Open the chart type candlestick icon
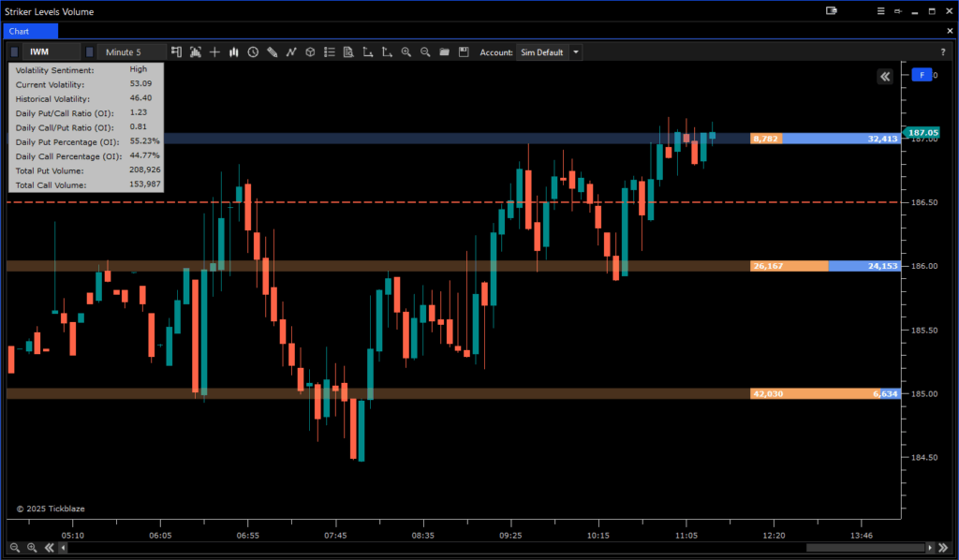959x560 pixels. pyautogui.click(x=233, y=52)
